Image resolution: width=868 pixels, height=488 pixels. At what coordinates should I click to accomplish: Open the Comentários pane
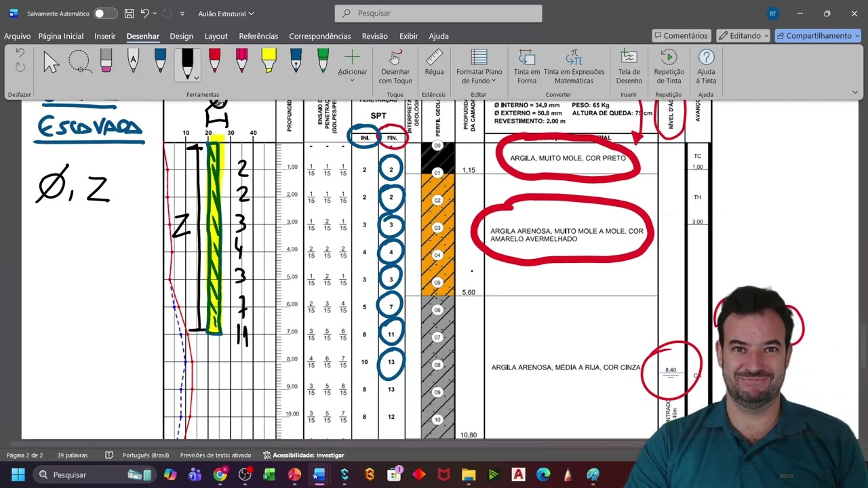click(x=682, y=36)
